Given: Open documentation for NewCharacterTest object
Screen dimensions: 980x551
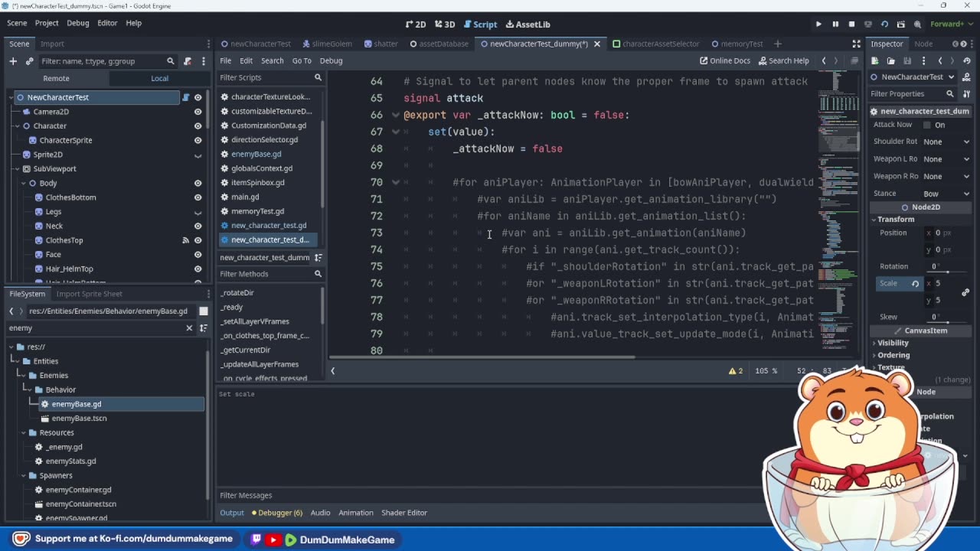Looking at the screenshot, I should pyautogui.click(x=966, y=77).
